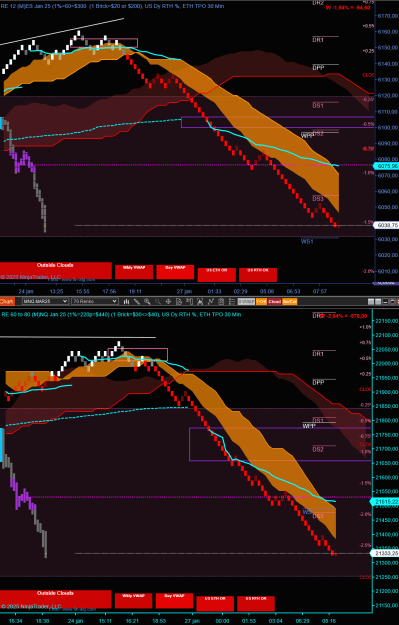The height and width of the screenshot is (625, 399).
Task: Open the indicators icon in toolbar
Action: coord(211,301)
